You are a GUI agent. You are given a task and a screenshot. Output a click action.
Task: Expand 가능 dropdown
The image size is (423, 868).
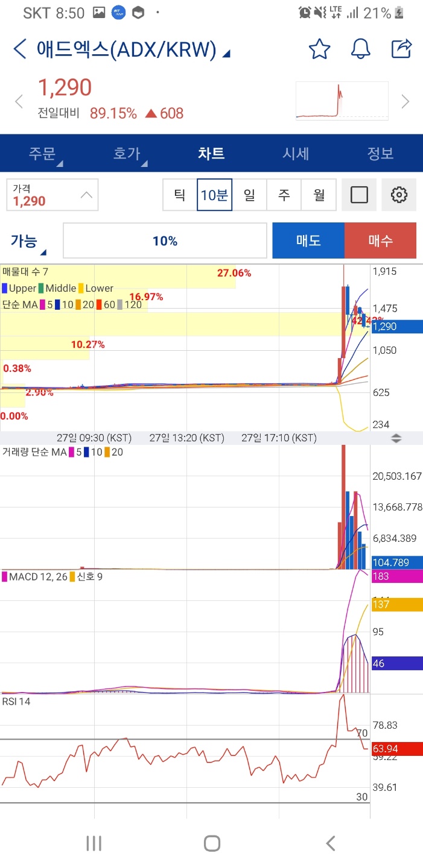point(28,241)
